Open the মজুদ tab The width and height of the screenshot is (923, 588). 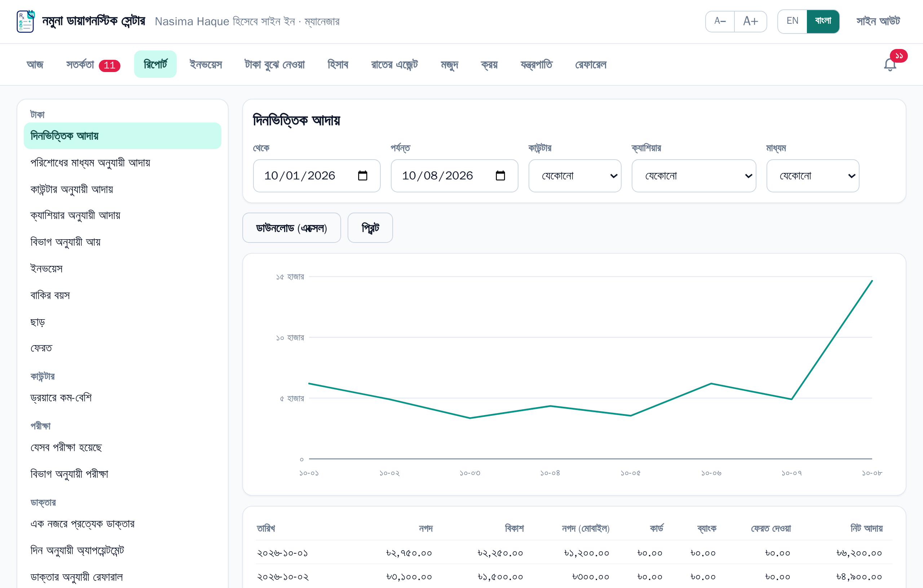pyautogui.click(x=449, y=64)
